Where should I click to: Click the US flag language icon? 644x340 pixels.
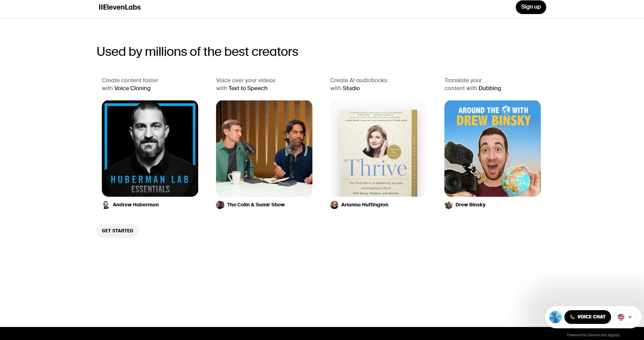pos(621,317)
